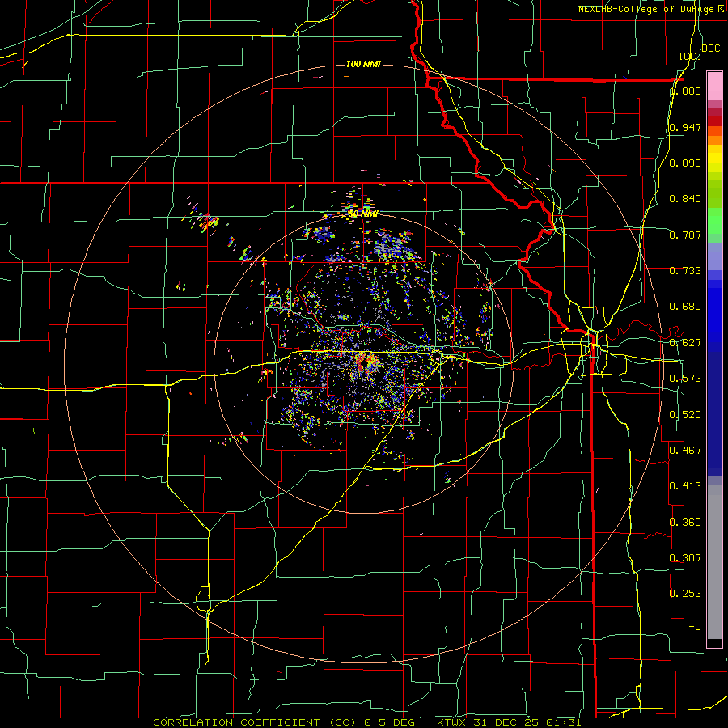This screenshot has height=728, width=728.
Task: Click the 0.413 scale value
Action: click(685, 486)
